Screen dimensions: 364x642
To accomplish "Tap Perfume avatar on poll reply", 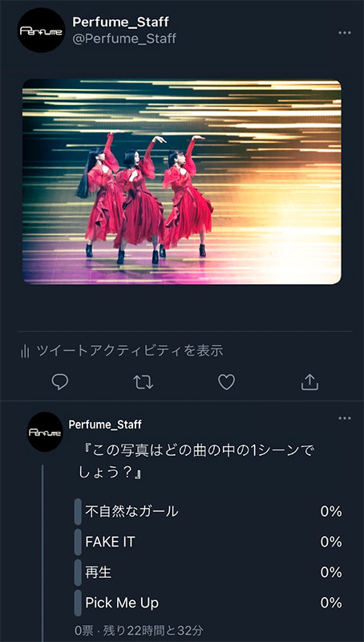I will [45, 432].
